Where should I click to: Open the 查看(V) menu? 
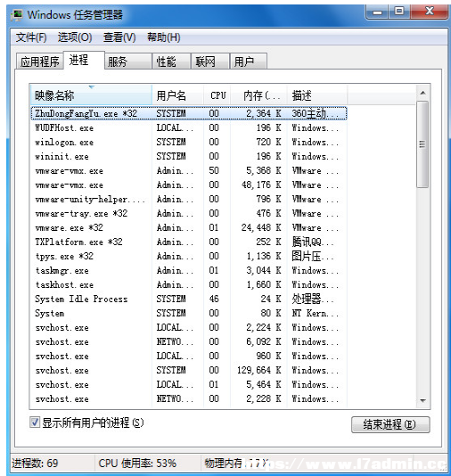[x=119, y=37]
